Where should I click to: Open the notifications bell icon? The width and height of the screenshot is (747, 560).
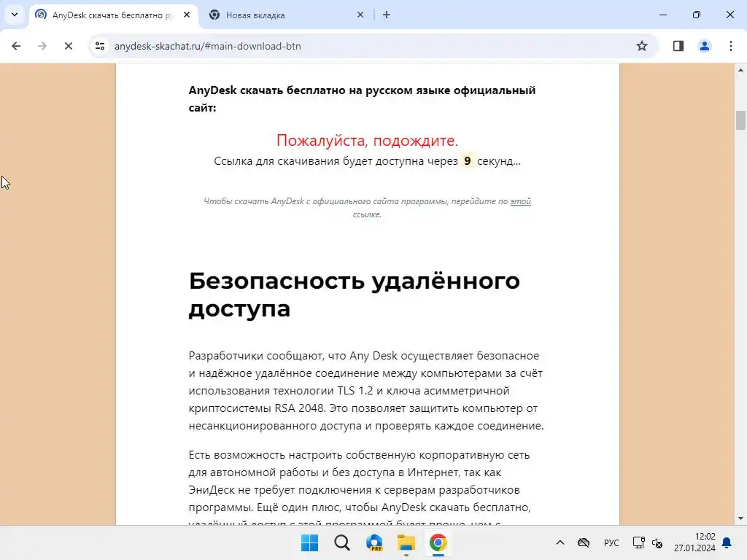pyautogui.click(x=727, y=542)
